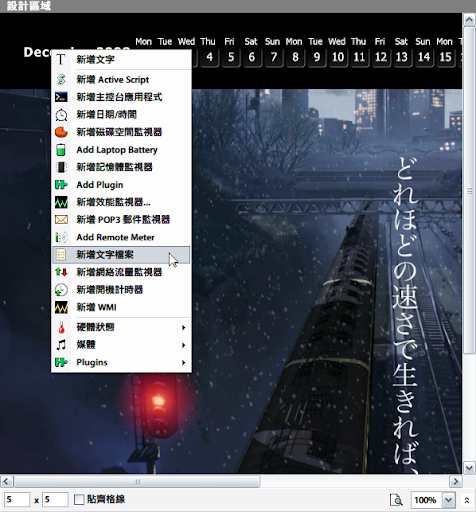Click the red thermometer hardware status icon
Image resolution: width=476 pixels, height=512 pixels.
click(61, 327)
